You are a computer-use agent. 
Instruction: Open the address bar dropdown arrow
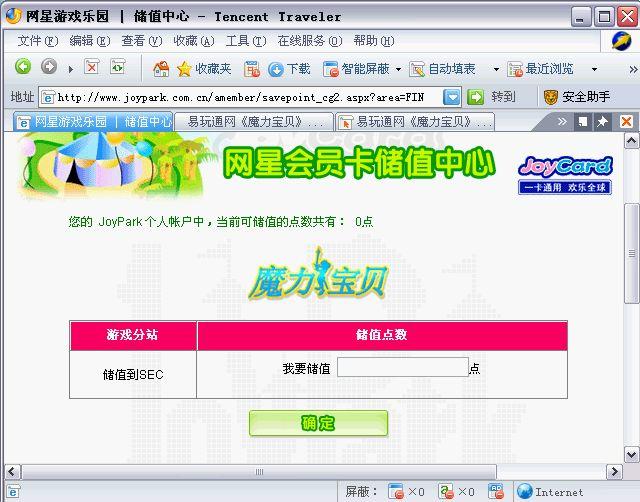451,97
